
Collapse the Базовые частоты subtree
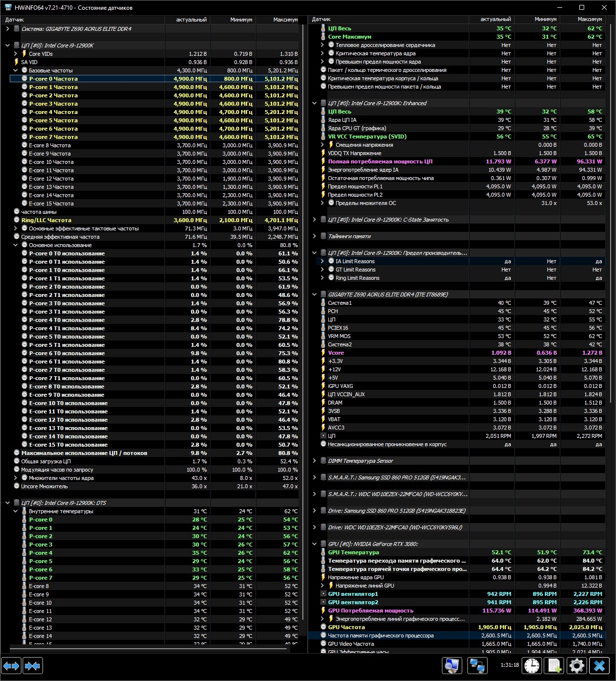15,70
